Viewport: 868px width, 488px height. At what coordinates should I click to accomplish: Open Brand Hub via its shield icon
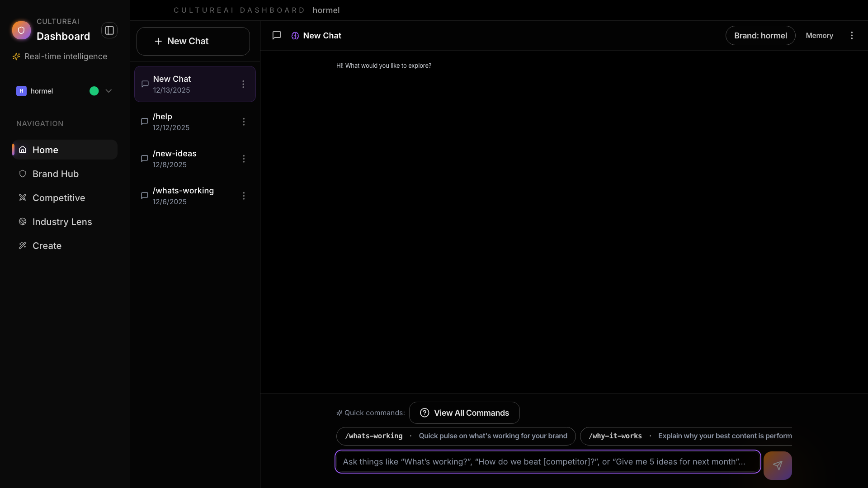pos(22,174)
